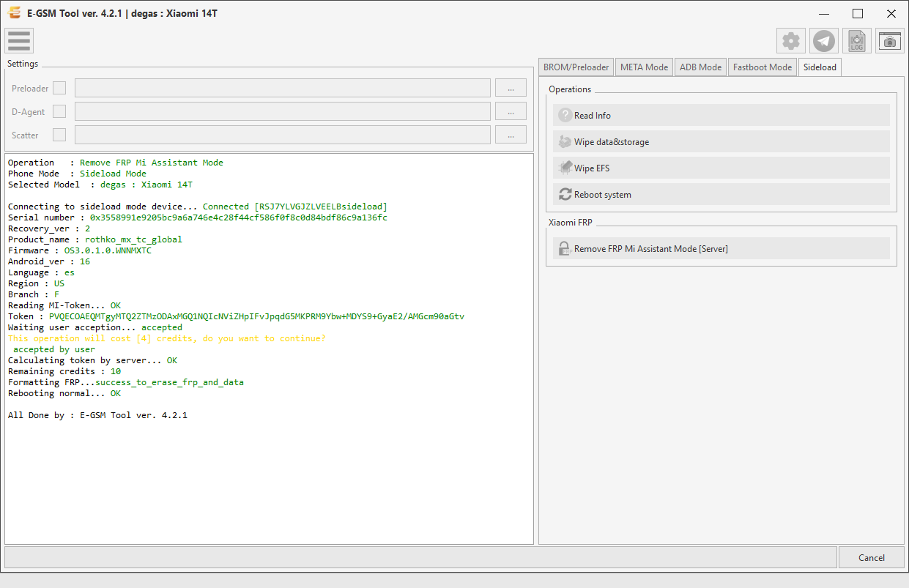
Task: Click 'Calculating token by server... OK' line
Action: (x=92, y=360)
